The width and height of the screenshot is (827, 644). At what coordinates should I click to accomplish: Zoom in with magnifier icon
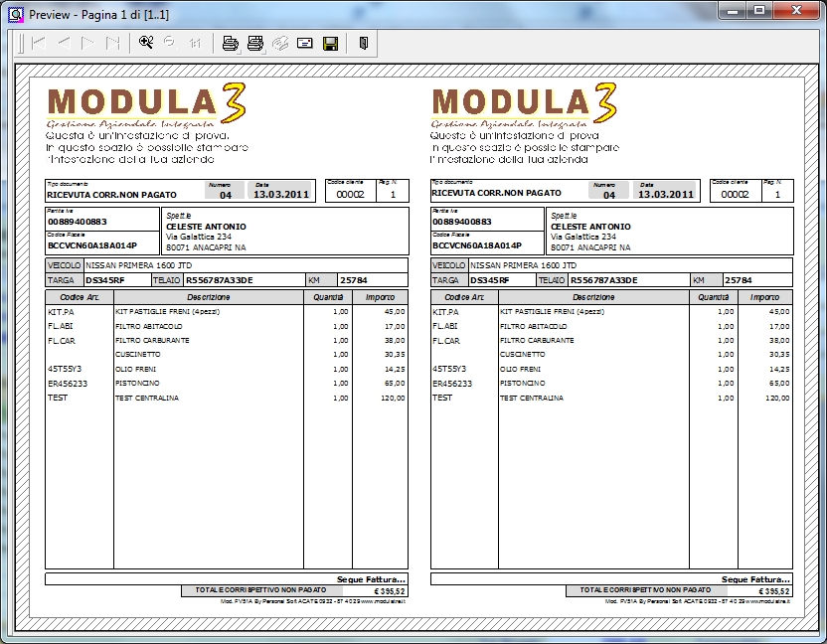[145, 43]
